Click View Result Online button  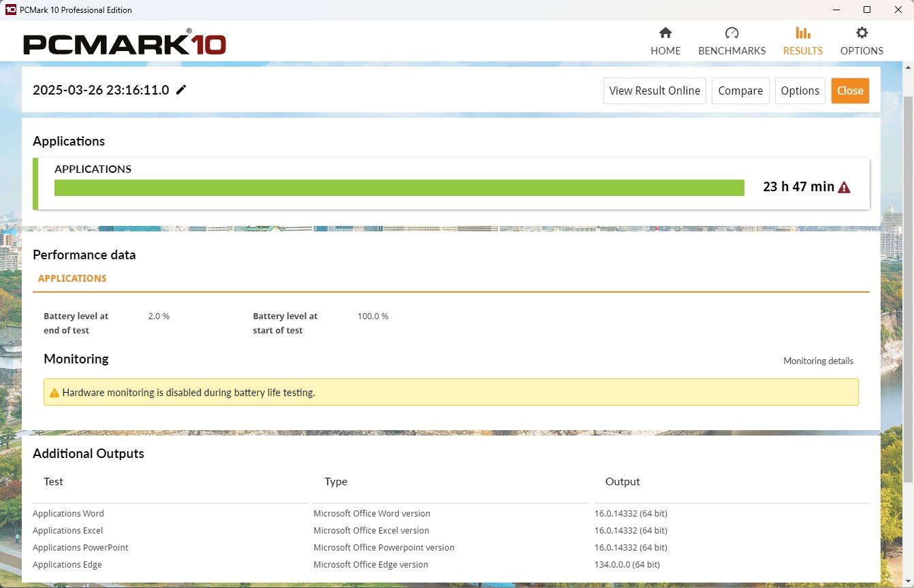coord(655,91)
